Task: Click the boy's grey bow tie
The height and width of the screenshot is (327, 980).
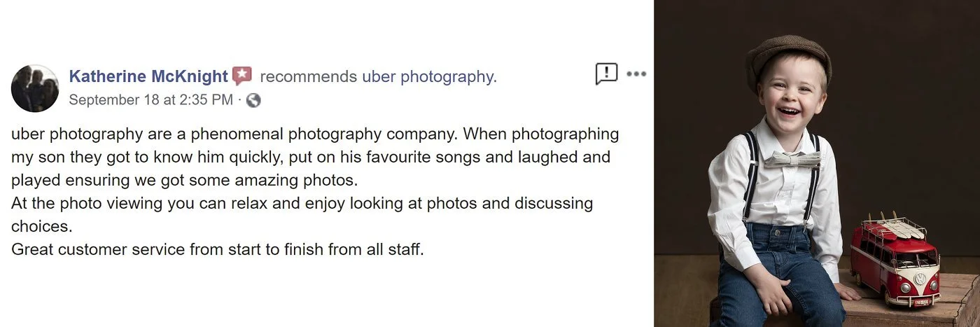Action: (792, 159)
